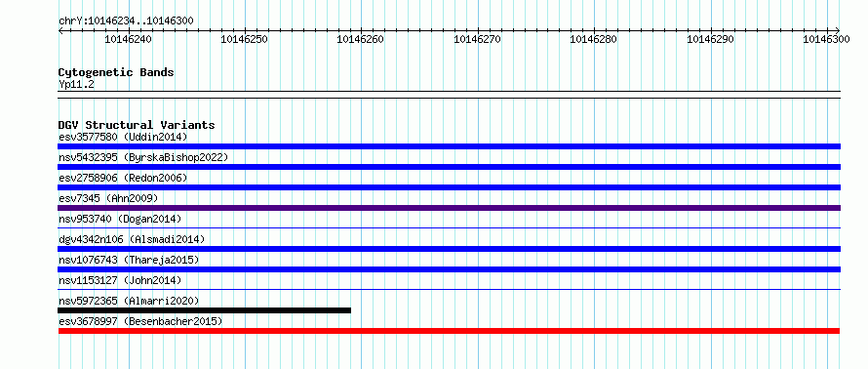This screenshot has width=868, height=369.
Task: Click ruler position 10146280
Action: [593, 39]
